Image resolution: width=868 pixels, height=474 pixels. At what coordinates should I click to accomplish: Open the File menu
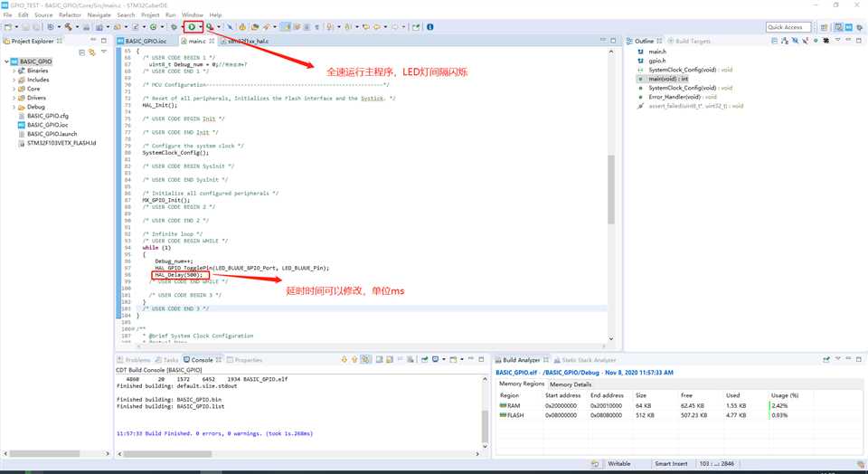pyautogui.click(x=8, y=15)
